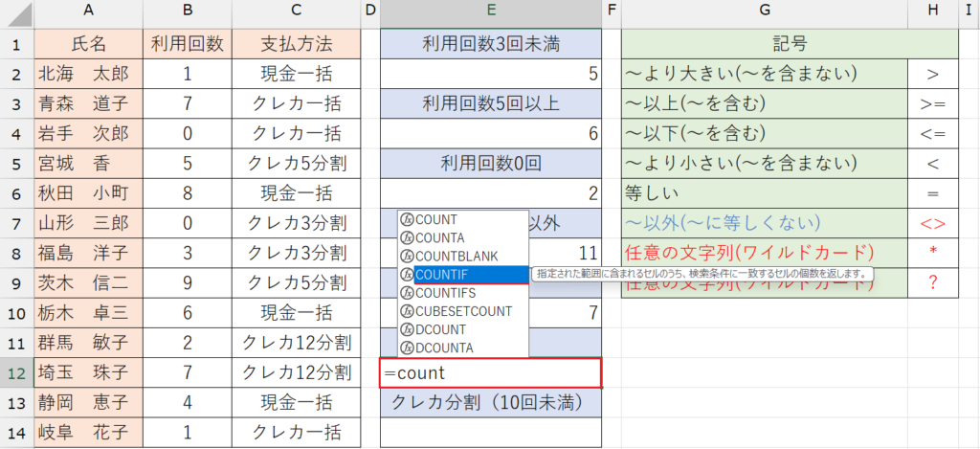The width and height of the screenshot is (980, 449).
Task: Click the 利用回数0回 label cell
Action: [x=491, y=164]
